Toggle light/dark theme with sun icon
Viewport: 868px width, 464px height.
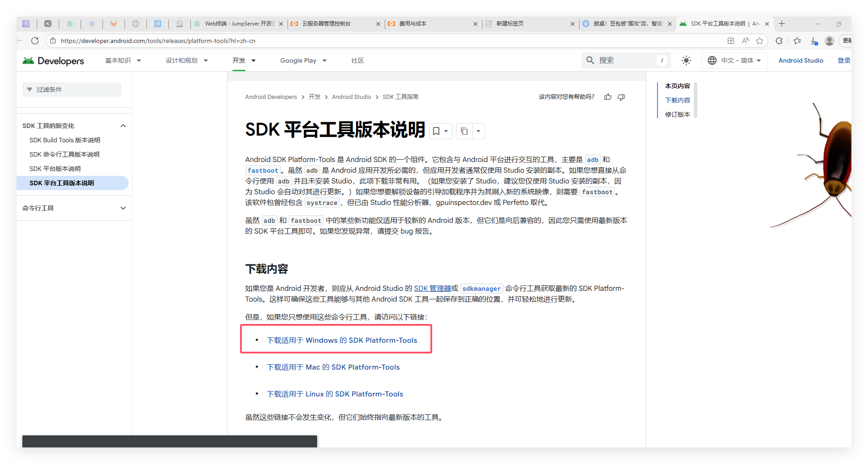click(x=686, y=60)
